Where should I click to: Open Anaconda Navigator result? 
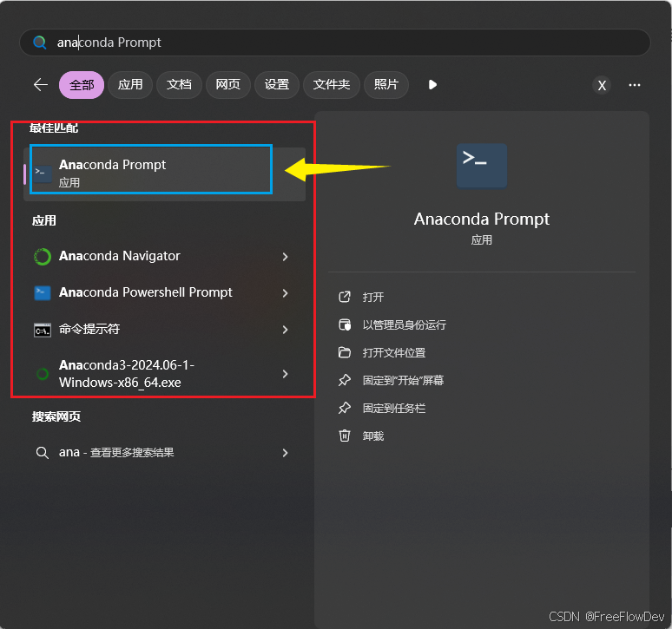pos(165,256)
